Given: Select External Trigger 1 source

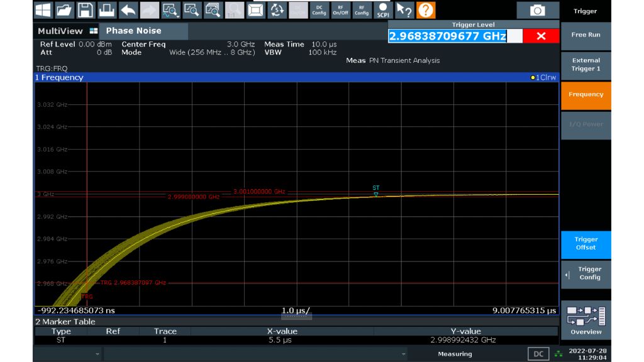Looking at the screenshot, I should tap(586, 65).
